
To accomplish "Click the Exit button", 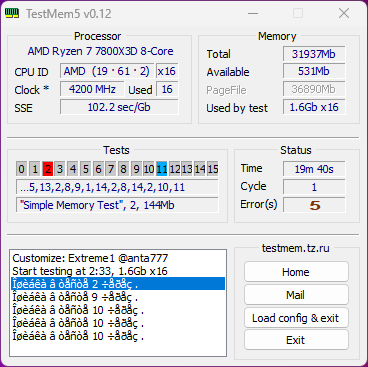I will coord(296,340).
